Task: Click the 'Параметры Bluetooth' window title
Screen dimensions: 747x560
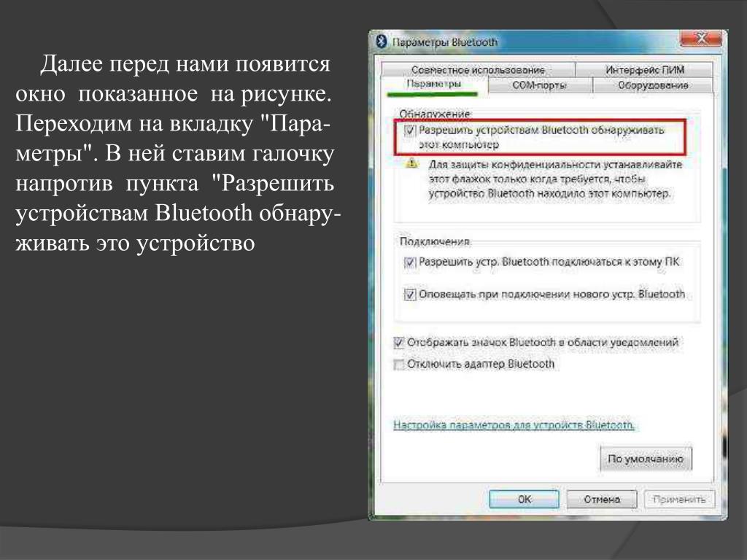Action: 444,42
